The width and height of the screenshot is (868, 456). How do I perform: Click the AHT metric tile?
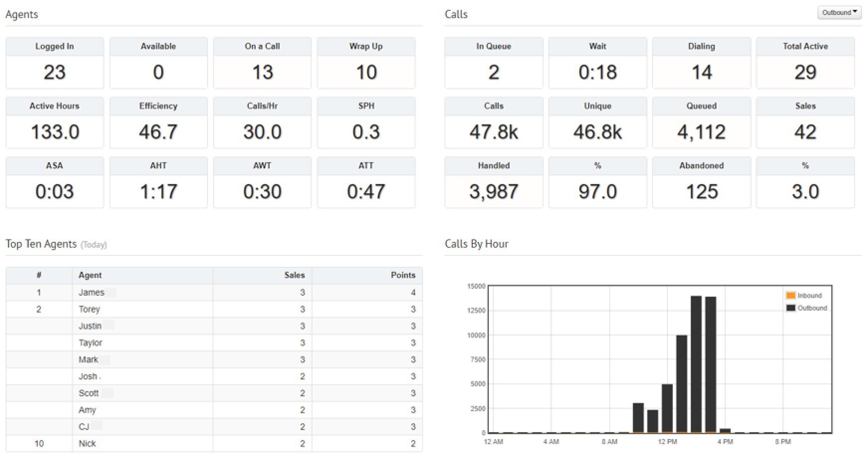tap(158, 183)
